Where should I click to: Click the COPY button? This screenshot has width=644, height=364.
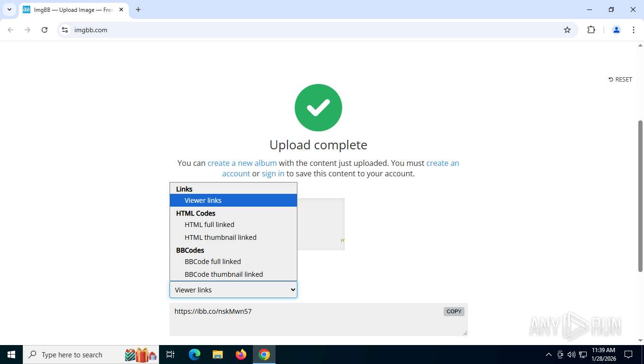click(454, 311)
